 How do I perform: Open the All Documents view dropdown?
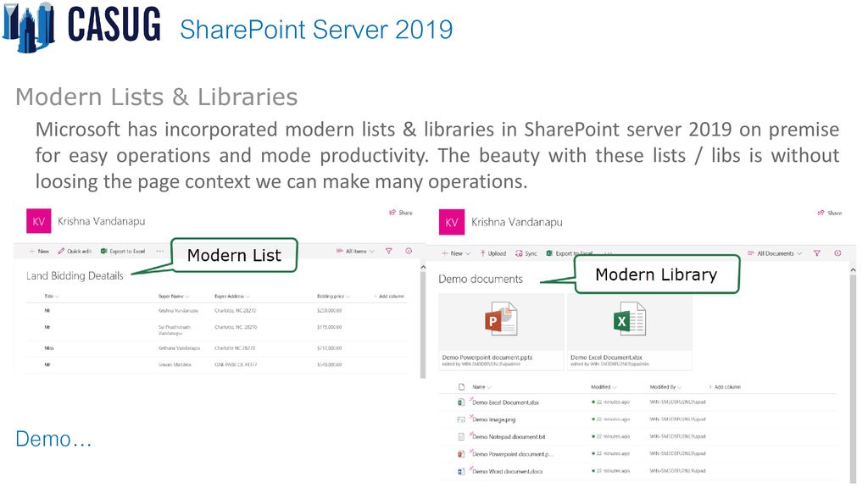click(775, 253)
